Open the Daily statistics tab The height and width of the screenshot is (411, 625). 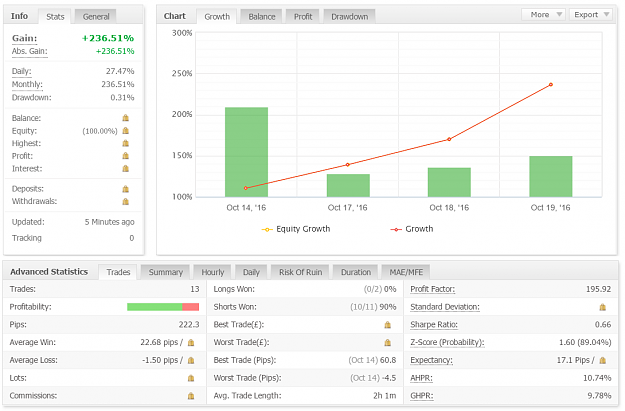(x=251, y=272)
